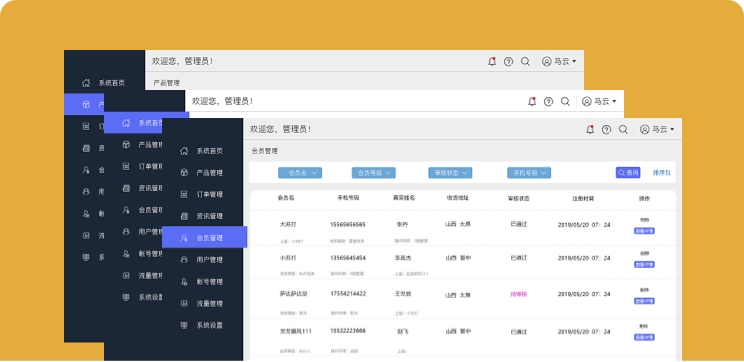Click 用户管理 icon in middle window sidebar
This screenshot has height=362, width=744.
pos(126,232)
